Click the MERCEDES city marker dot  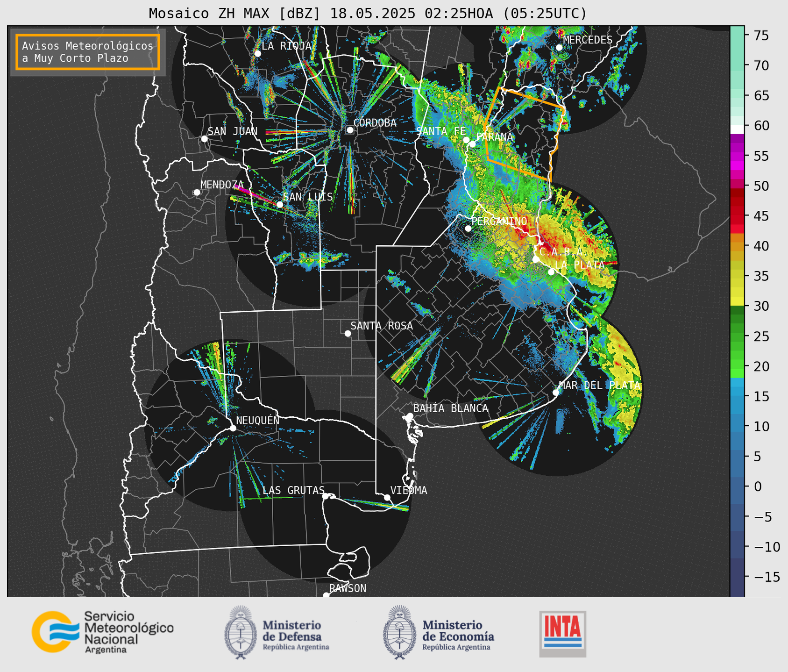[x=559, y=47]
